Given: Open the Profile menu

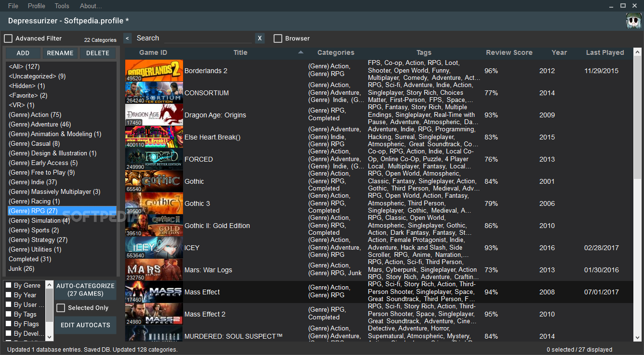Looking at the screenshot, I should point(37,6).
